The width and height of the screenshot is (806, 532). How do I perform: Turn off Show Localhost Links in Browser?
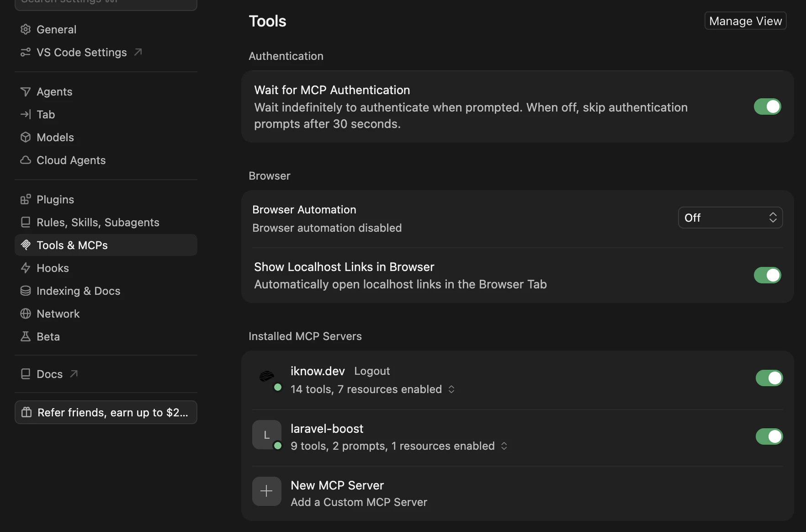(768, 275)
